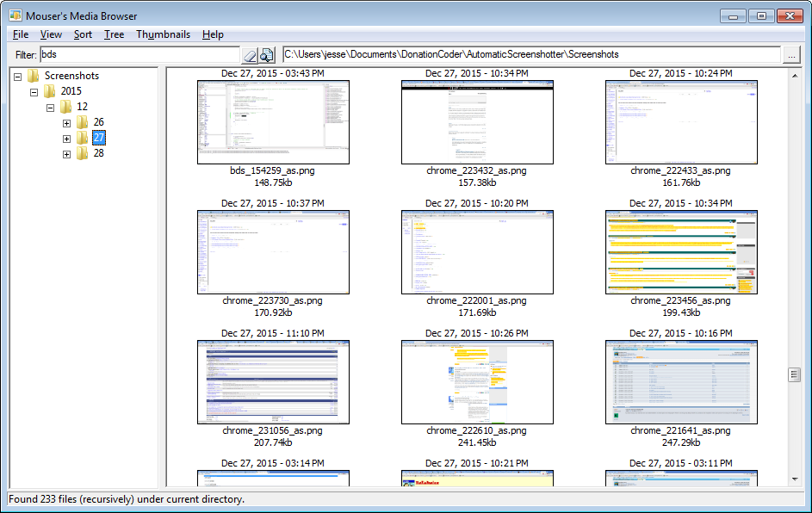This screenshot has width=812, height=513.
Task: Expand the 27 folder node
Action: point(66,138)
